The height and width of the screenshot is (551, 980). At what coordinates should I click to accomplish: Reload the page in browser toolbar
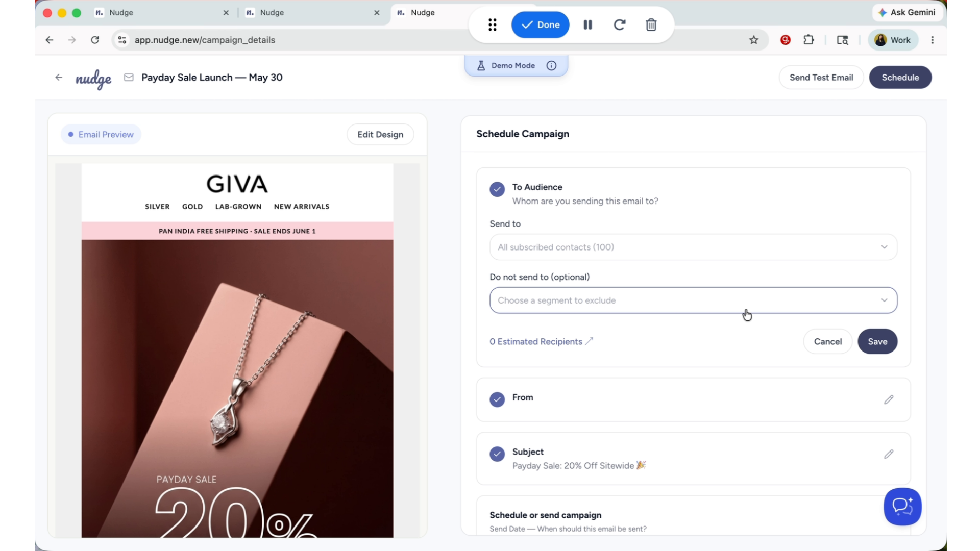[95, 40]
